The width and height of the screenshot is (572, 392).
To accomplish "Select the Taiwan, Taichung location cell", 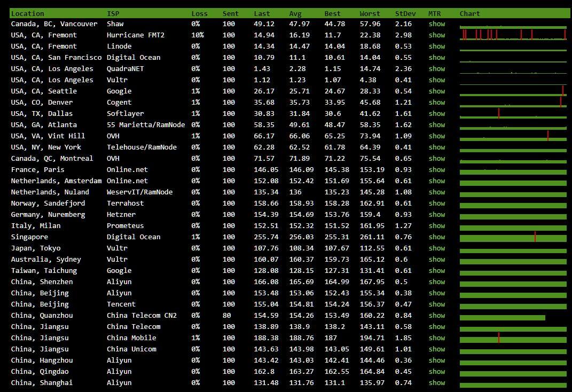I will tap(44, 271).
